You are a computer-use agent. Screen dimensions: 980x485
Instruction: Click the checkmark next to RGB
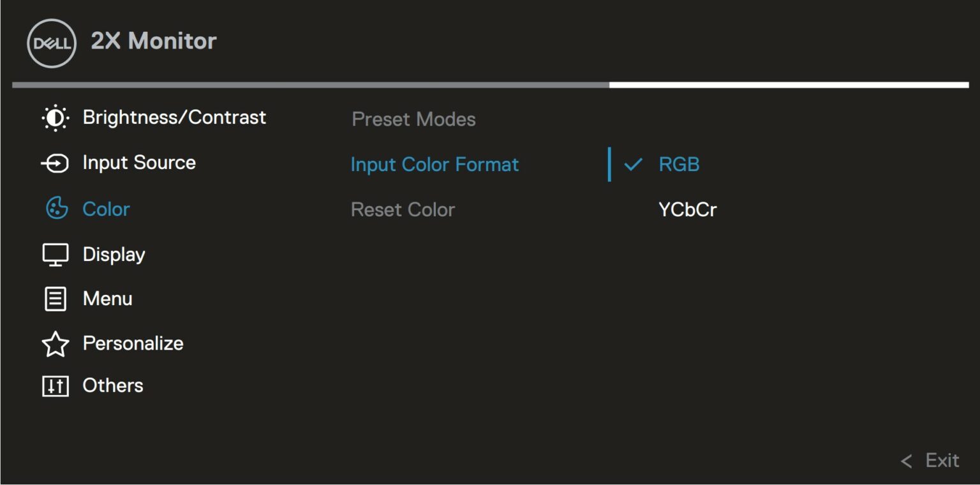[x=634, y=165]
